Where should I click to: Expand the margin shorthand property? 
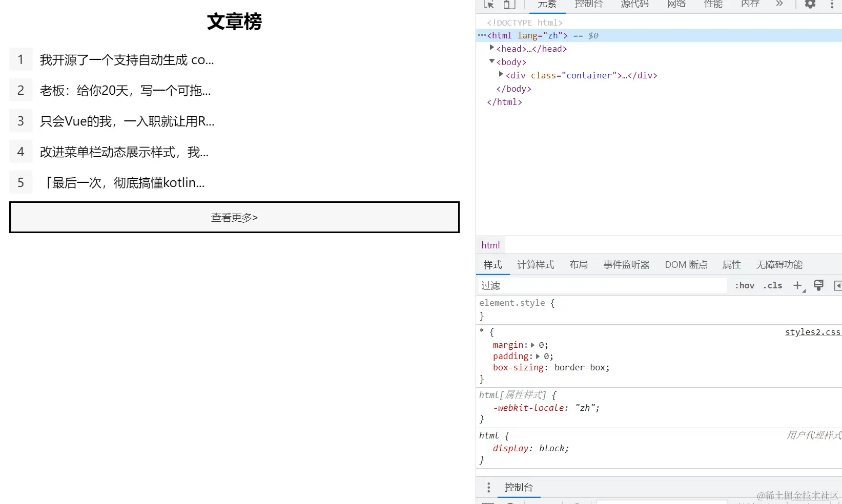pyautogui.click(x=533, y=345)
